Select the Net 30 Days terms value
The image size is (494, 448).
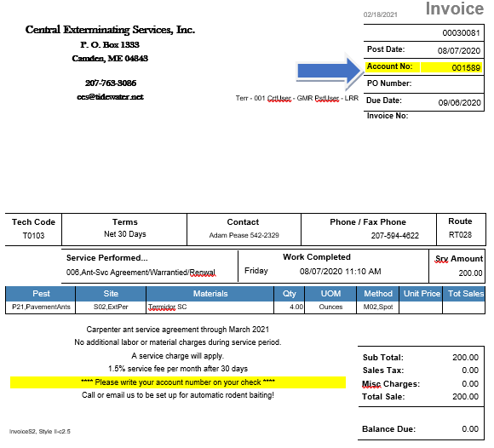point(124,234)
